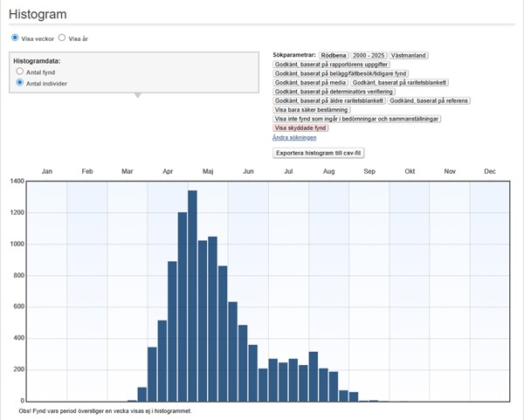Switch to 'Visa år' view
The height and width of the screenshot is (420, 524).
[x=62, y=38]
